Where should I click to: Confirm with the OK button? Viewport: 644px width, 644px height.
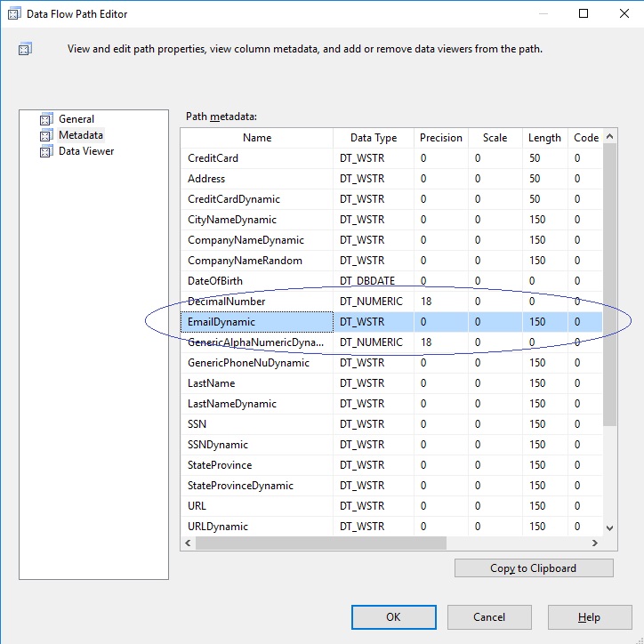coord(393,617)
